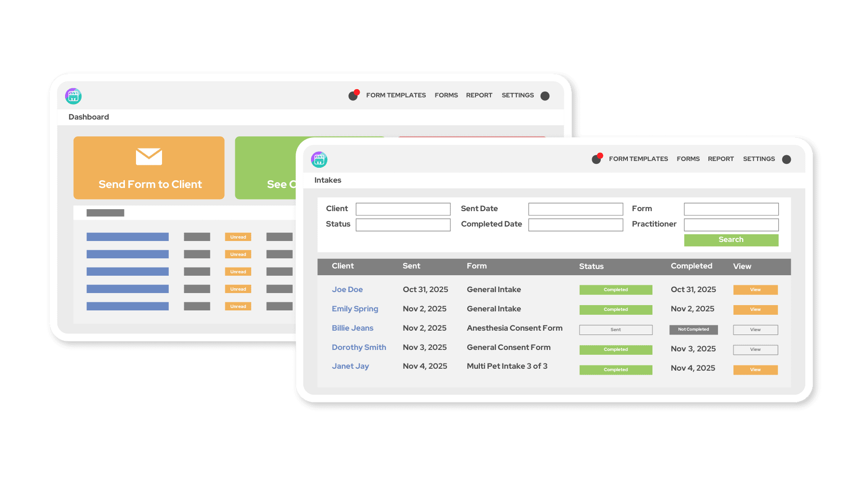The height and width of the screenshot is (482, 868).
Task: Click View button for Janet Jay
Action: (x=755, y=370)
